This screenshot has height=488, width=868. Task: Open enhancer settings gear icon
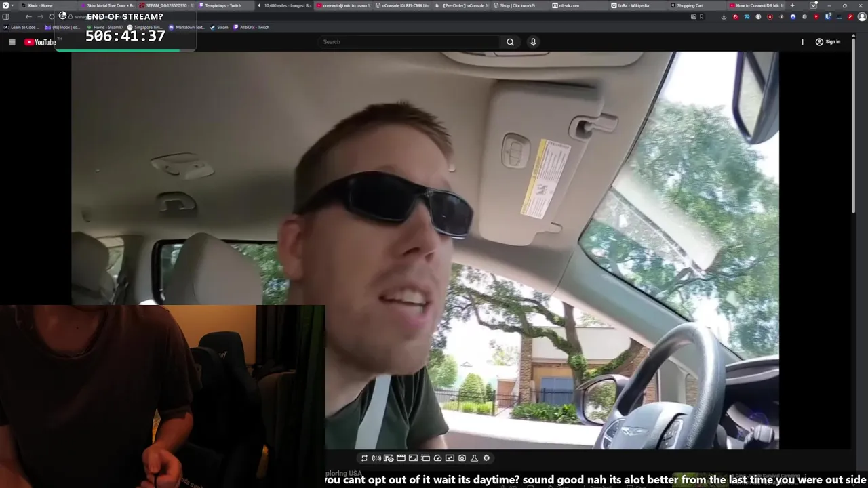[486, 458]
